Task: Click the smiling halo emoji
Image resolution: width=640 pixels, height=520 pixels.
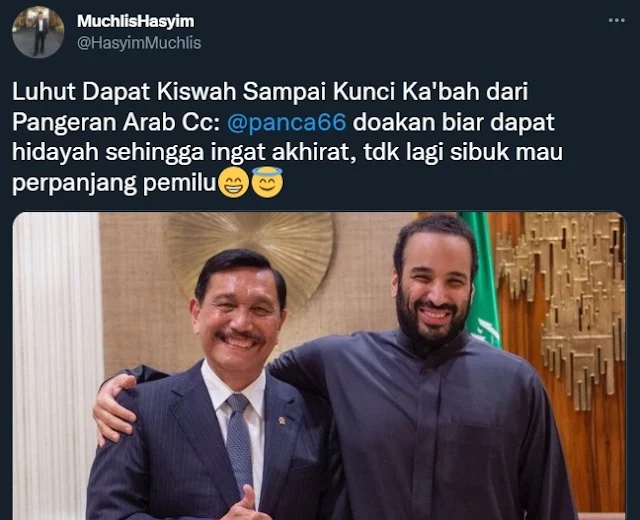Action: 267,182
